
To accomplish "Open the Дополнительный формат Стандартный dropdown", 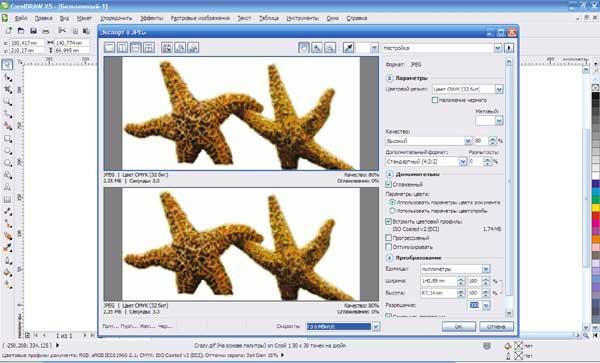I will pos(463,161).
